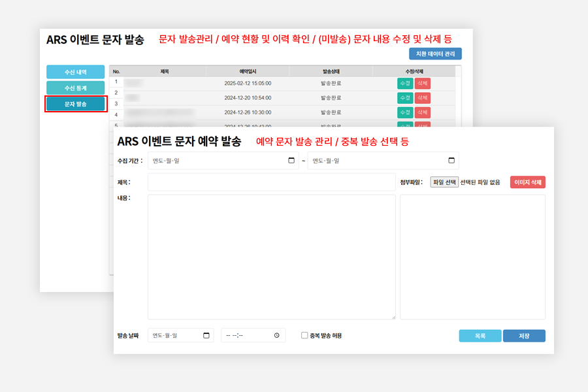The height and width of the screenshot is (392, 588).
Task: Open the 발송 날짜 calendar picker icon
Action: [206, 336]
